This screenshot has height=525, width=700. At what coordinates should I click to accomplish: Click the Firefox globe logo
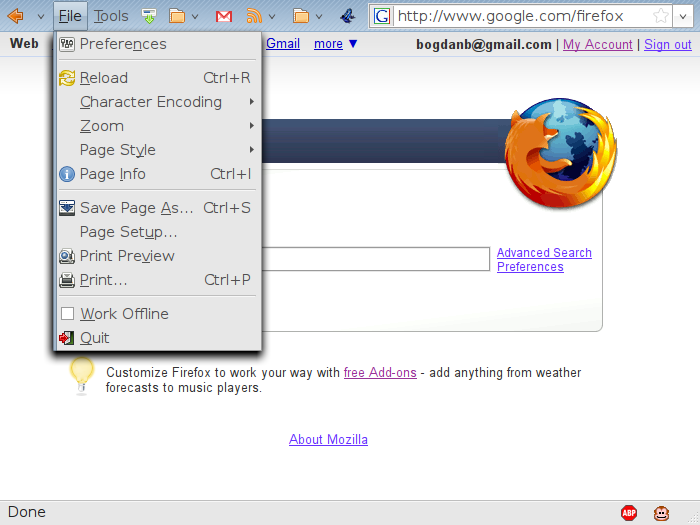tap(561, 153)
